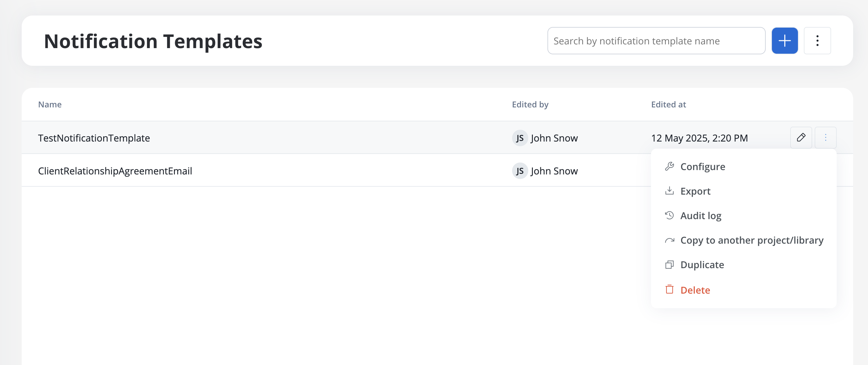Select Export in the context menu
Image resolution: width=868 pixels, height=365 pixels.
click(743, 191)
